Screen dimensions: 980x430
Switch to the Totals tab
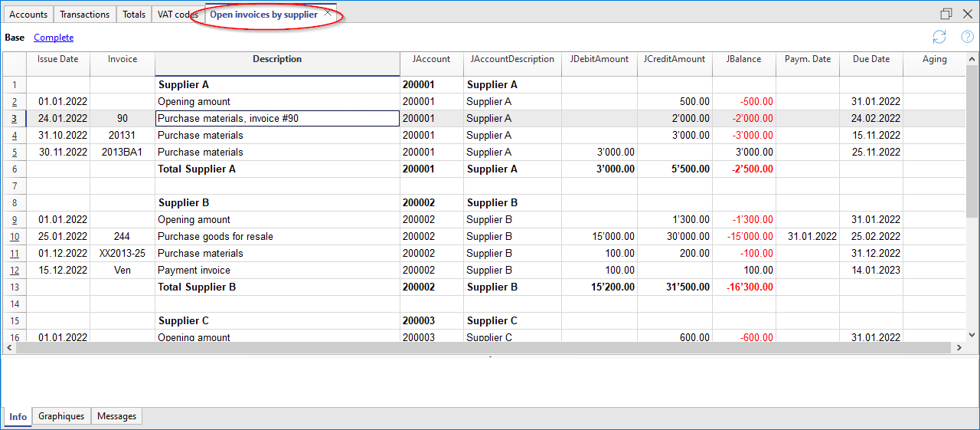[134, 15]
